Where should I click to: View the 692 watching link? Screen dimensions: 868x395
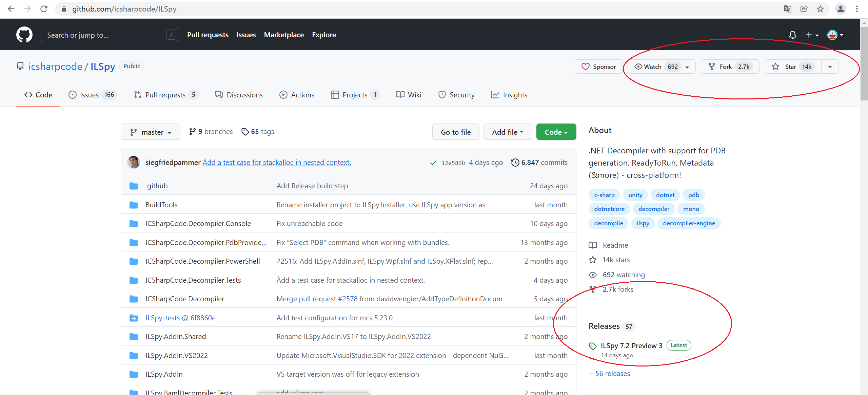point(617,275)
